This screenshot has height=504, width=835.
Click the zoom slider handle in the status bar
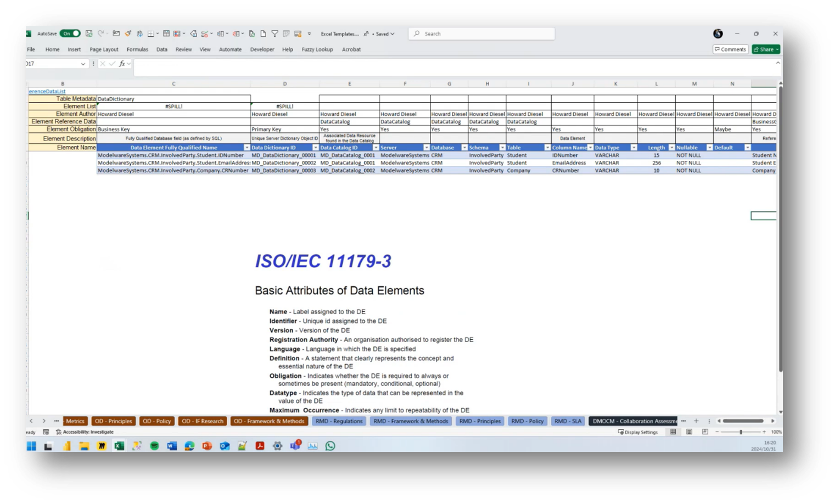pos(741,432)
